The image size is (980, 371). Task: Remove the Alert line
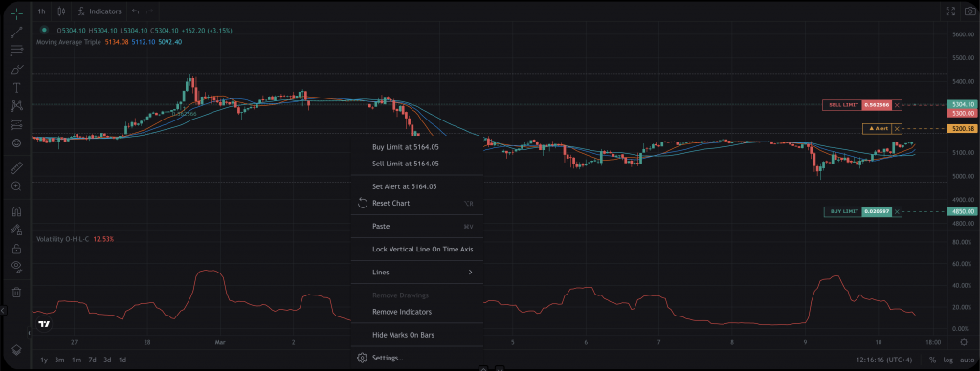pyautogui.click(x=897, y=129)
